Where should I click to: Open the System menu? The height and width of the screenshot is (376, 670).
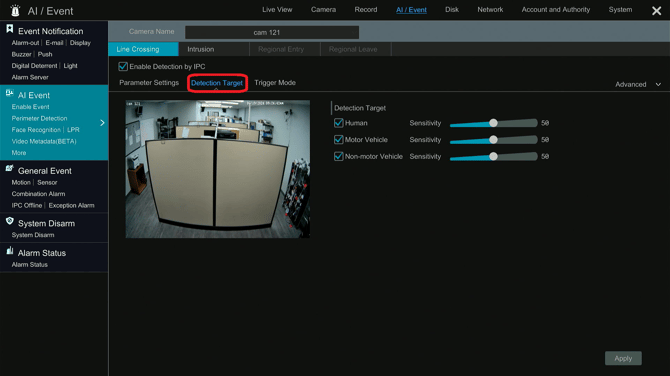tap(620, 10)
